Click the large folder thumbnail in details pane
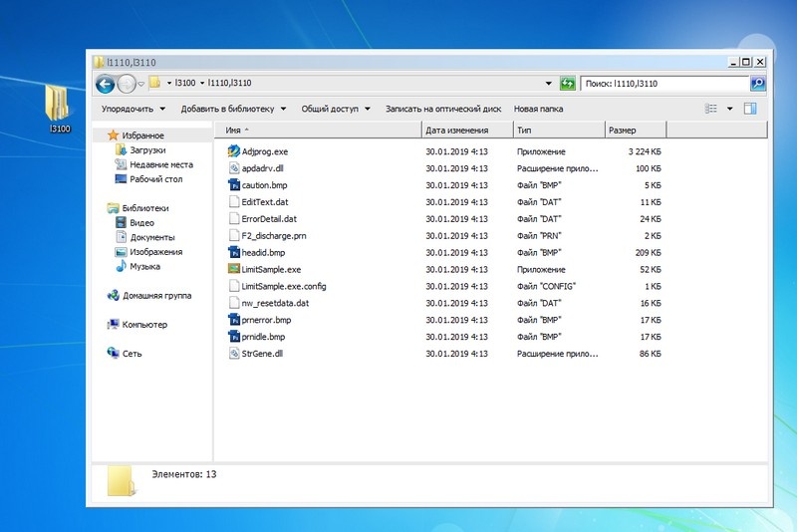Image resolution: width=797 pixels, height=532 pixels. 121,480
